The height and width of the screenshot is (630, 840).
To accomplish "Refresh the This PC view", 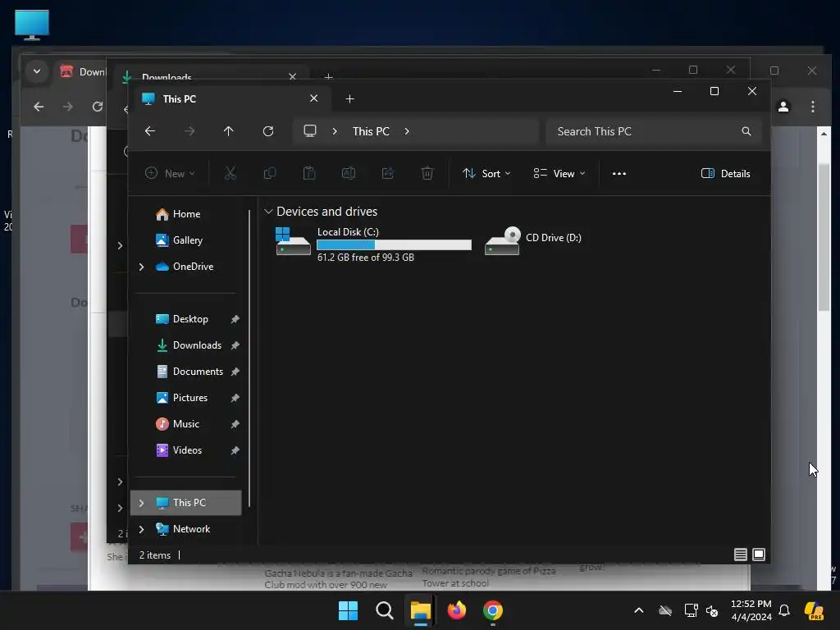I will [268, 131].
